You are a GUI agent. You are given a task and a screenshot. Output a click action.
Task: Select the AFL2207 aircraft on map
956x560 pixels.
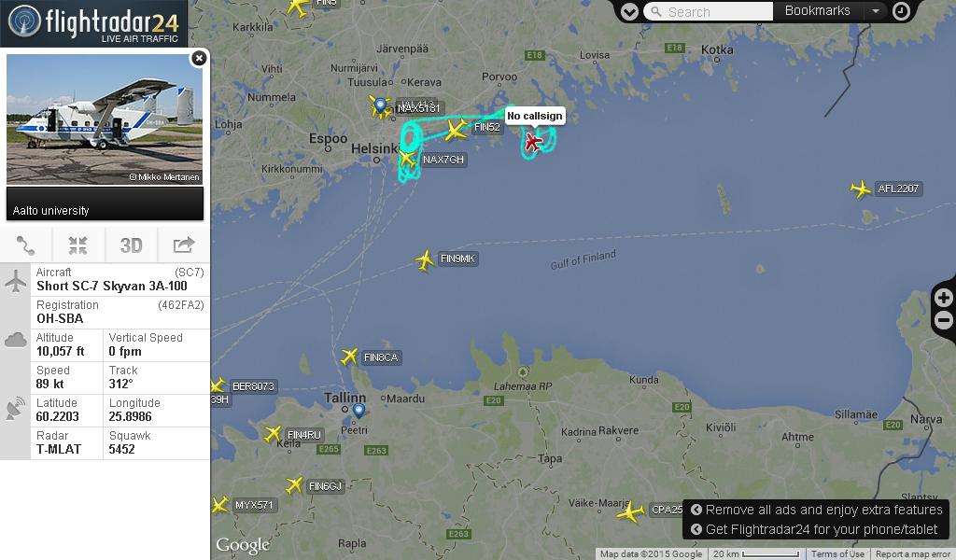click(x=860, y=189)
